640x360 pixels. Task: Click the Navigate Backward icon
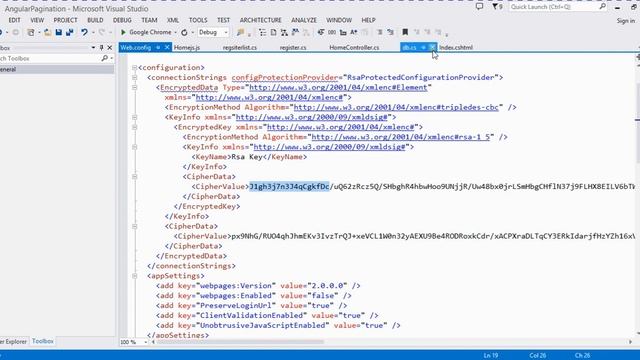tap(2, 32)
